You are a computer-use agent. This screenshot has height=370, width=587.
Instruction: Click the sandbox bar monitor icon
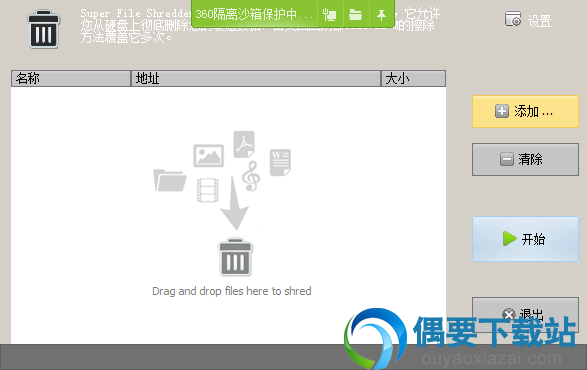pos(330,15)
